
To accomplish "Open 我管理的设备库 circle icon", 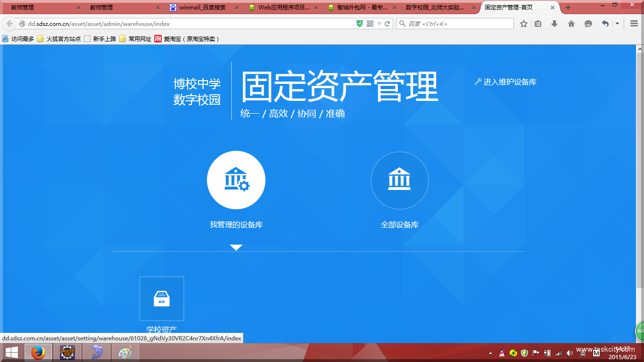I will pos(236,180).
